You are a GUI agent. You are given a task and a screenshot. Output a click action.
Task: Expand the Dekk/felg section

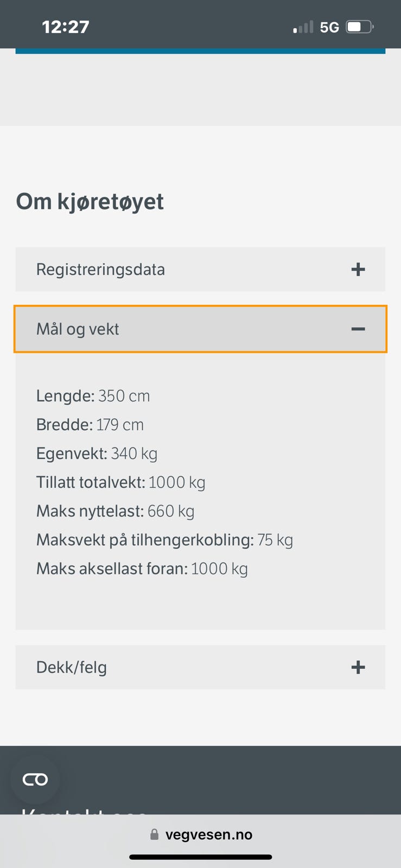[72, 667]
